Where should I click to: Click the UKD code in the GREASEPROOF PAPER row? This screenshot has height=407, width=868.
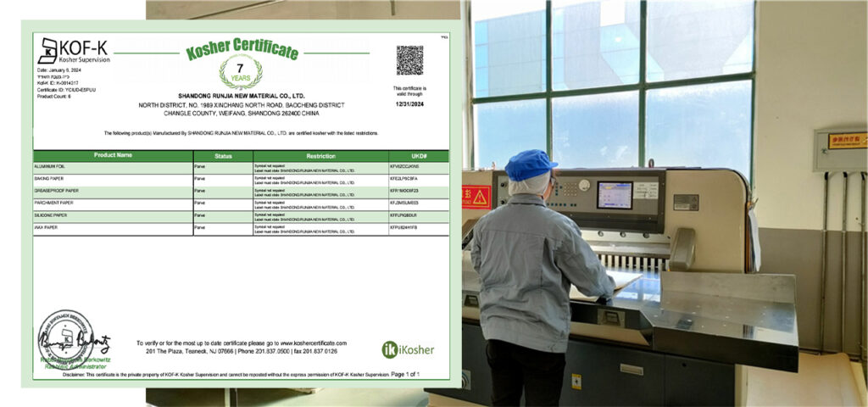pyautogui.click(x=404, y=191)
